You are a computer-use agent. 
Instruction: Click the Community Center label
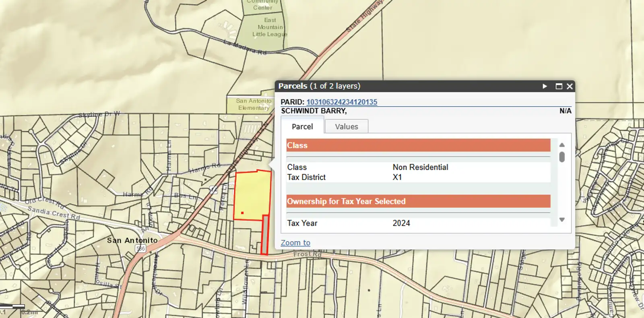[262, 5]
